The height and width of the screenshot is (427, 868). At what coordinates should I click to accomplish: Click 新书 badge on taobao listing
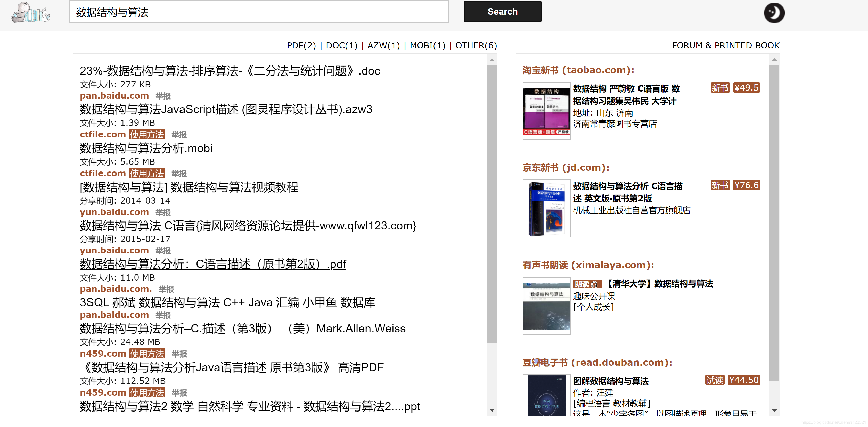(720, 88)
